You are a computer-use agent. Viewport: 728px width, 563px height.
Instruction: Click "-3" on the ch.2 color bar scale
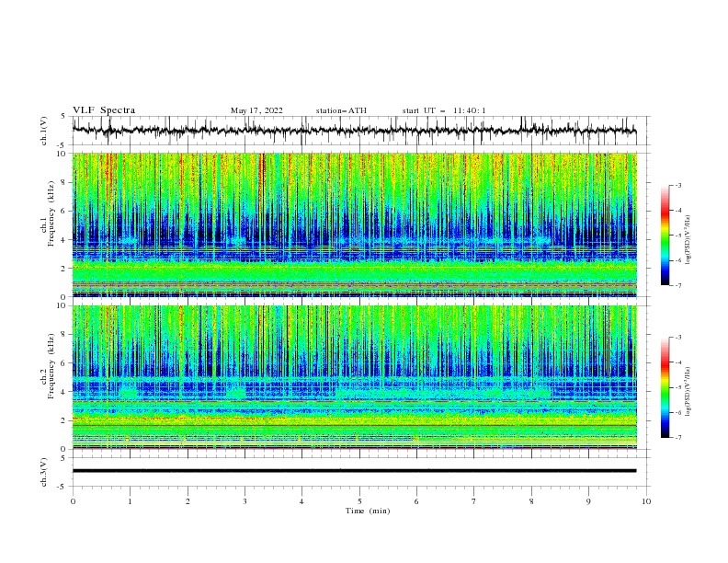[x=677, y=338]
